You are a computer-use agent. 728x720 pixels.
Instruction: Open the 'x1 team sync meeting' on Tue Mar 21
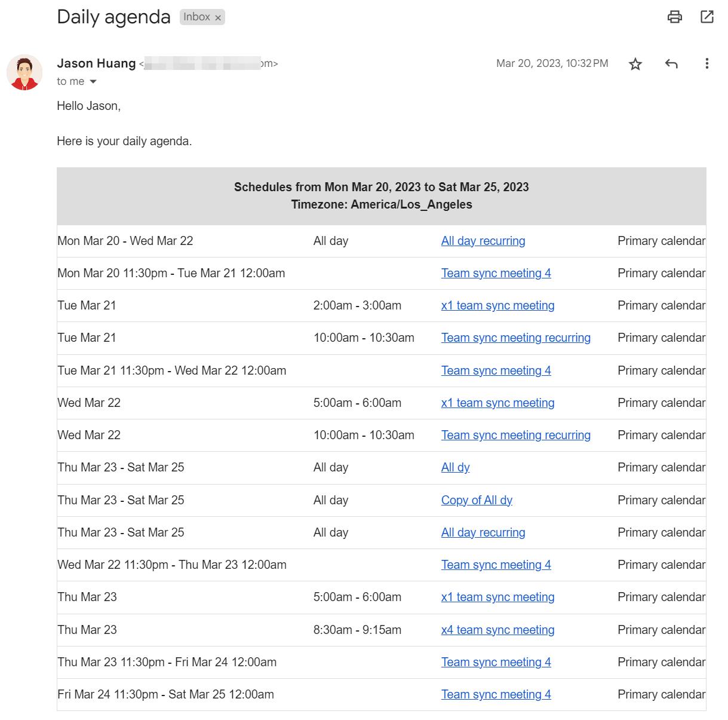point(497,305)
